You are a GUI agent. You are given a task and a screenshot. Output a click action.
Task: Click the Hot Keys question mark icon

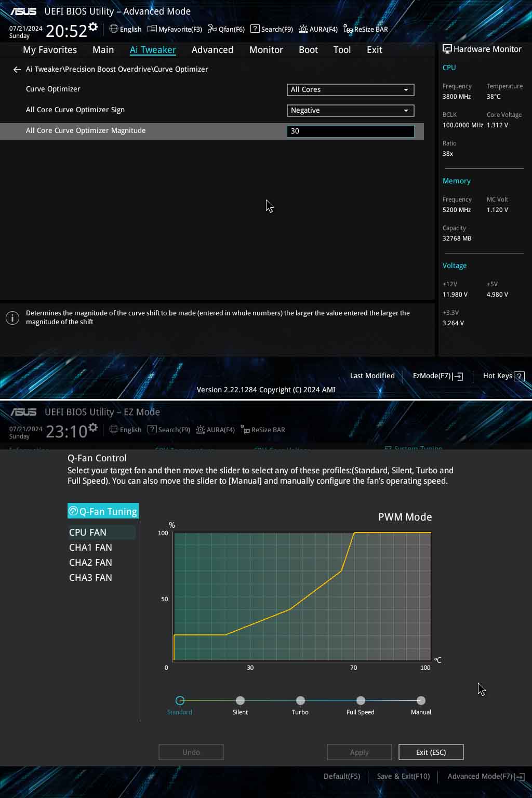coord(519,376)
